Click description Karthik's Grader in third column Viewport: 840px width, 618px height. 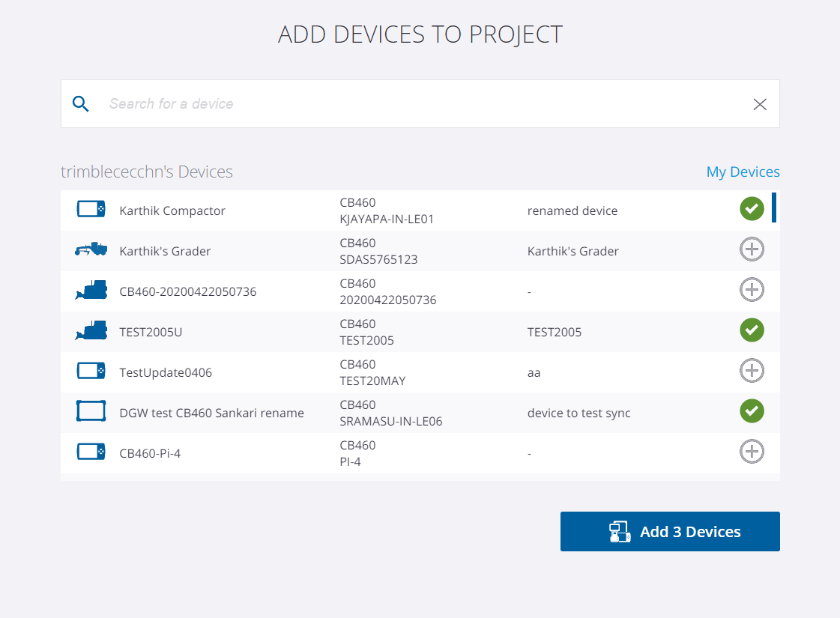click(572, 251)
